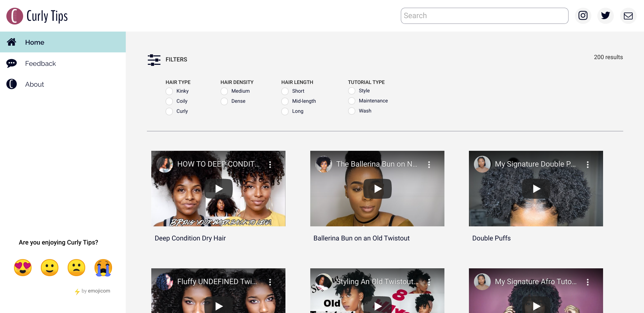Select the Mid-length hair filter
Viewport: 644px width, 313px height.
pos(285,101)
